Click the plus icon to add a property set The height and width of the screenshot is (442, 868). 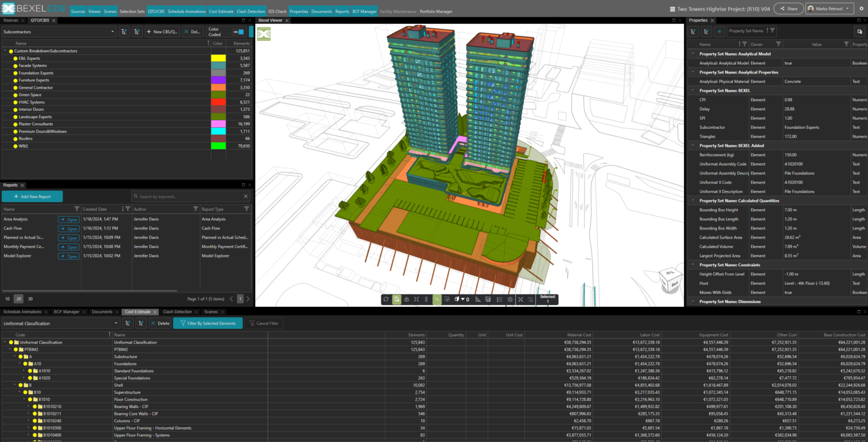[719, 31]
